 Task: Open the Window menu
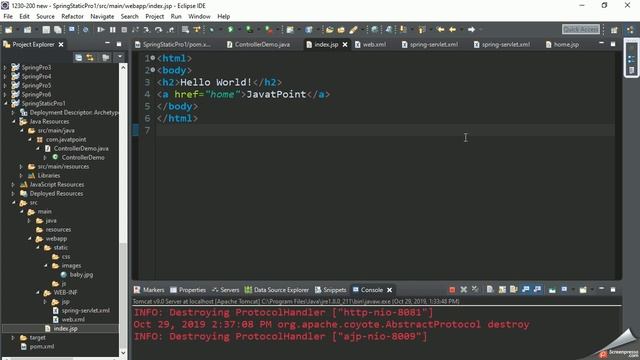(199, 16)
